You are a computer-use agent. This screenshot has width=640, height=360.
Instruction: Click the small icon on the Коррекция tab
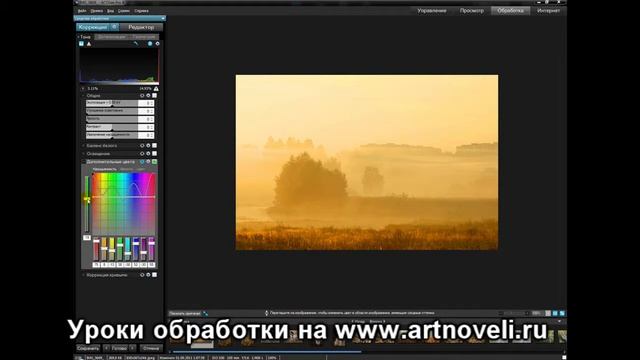pyautogui.click(x=114, y=27)
